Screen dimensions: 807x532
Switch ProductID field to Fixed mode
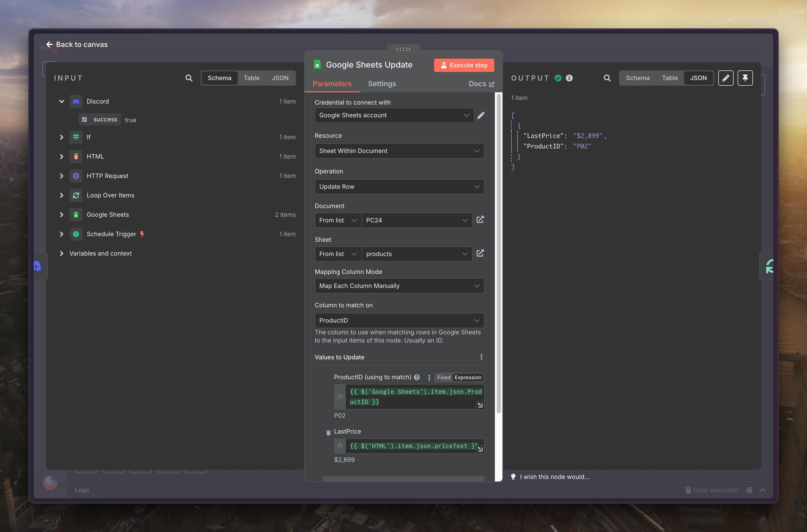443,377
